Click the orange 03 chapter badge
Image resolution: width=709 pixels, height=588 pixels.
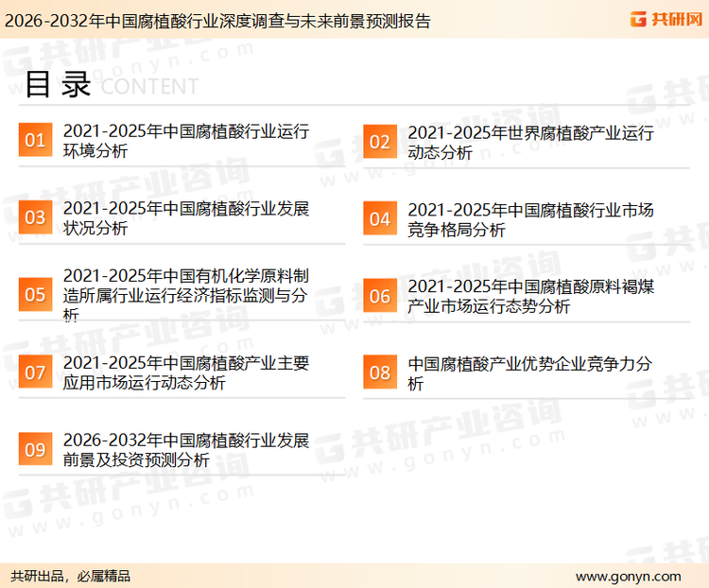coord(35,217)
